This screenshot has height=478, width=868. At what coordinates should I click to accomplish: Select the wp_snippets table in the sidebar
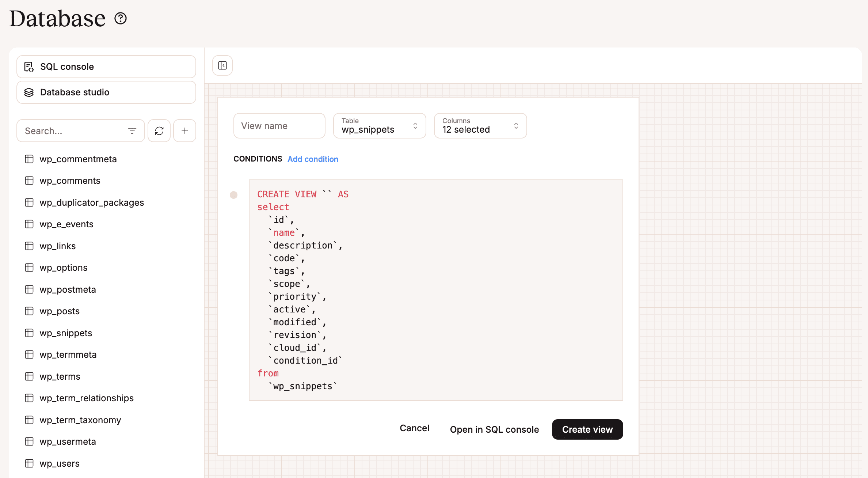(65, 333)
